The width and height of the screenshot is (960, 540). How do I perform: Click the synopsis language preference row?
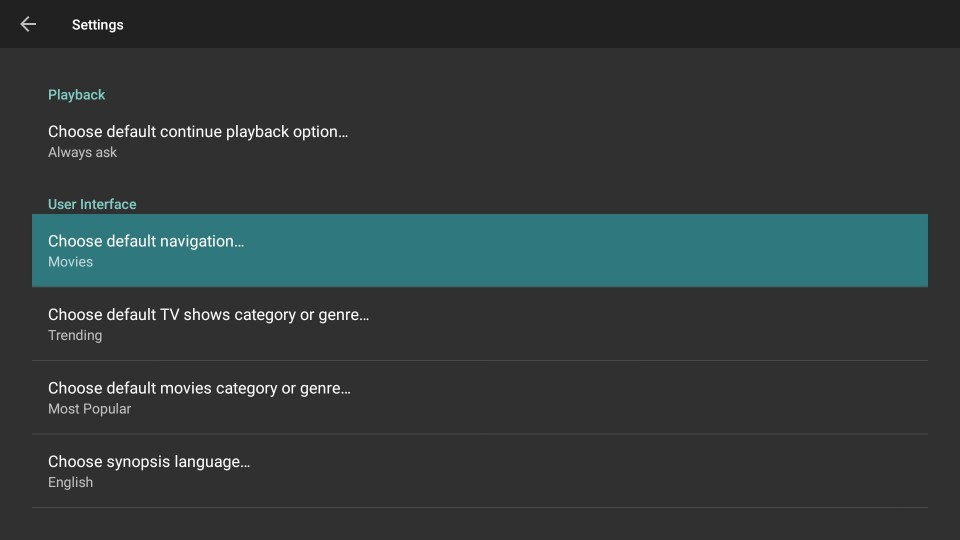pyautogui.click(x=480, y=471)
